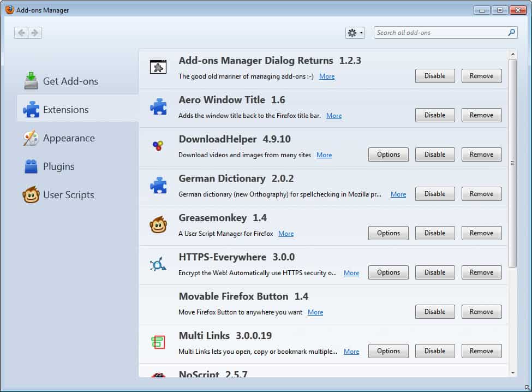Screen dimensions: 532x392
Task: Open Options for DownloadHelper
Action: (388, 155)
